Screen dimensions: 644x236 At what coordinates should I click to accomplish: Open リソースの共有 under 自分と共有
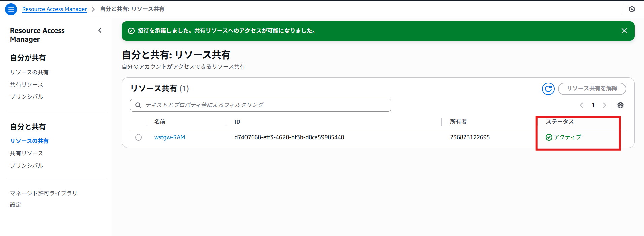pyautogui.click(x=29, y=141)
